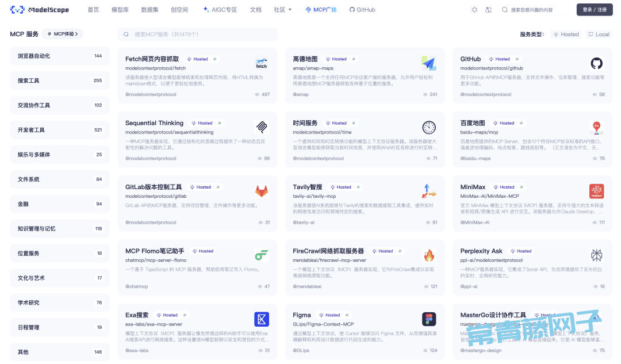Click the Tavily智搜 arrows icon
Viewport: 621px width, 364px height.
pos(429,191)
